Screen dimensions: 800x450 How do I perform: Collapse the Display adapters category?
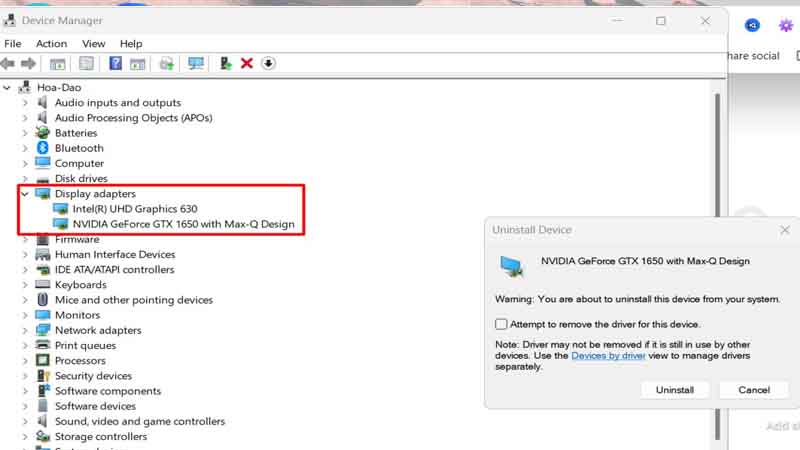click(25, 194)
